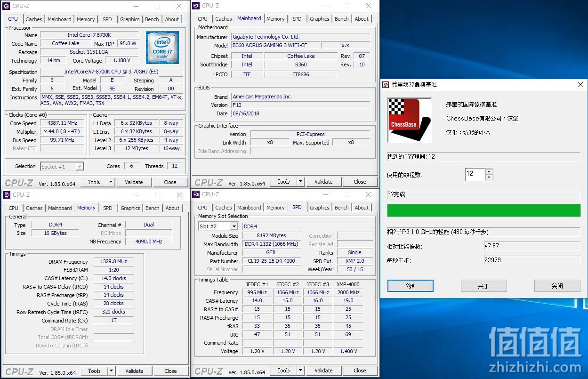The image size is (588, 379).
Task: Click the DRAM Frequency value "1329.8 MHz"
Action: click(x=113, y=262)
